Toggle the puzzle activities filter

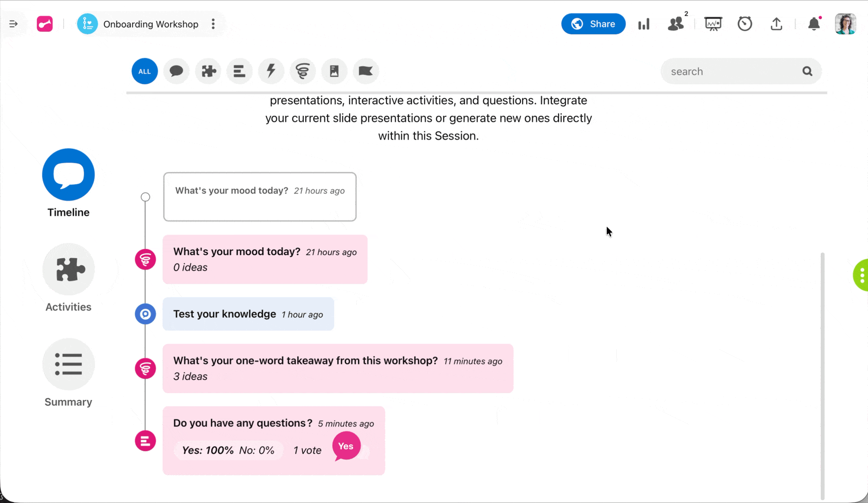click(208, 71)
